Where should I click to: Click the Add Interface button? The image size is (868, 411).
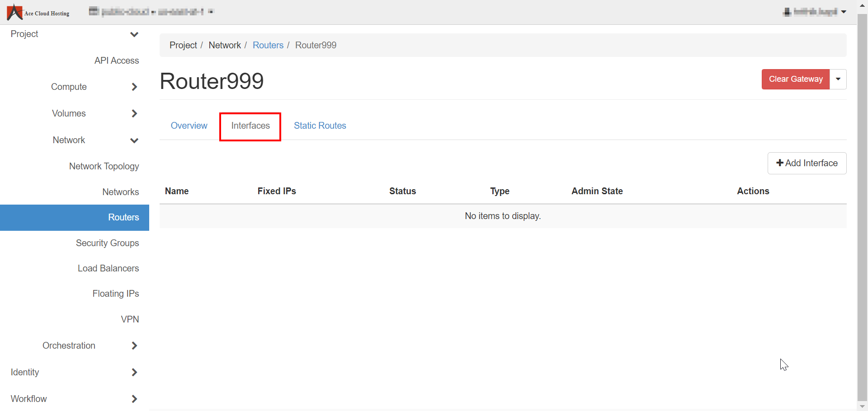807,163
